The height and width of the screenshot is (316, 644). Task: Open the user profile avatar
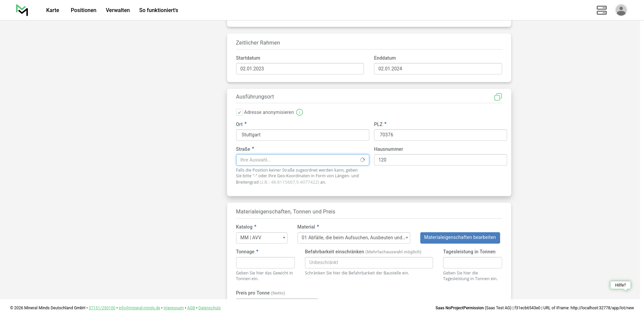(x=621, y=10)
